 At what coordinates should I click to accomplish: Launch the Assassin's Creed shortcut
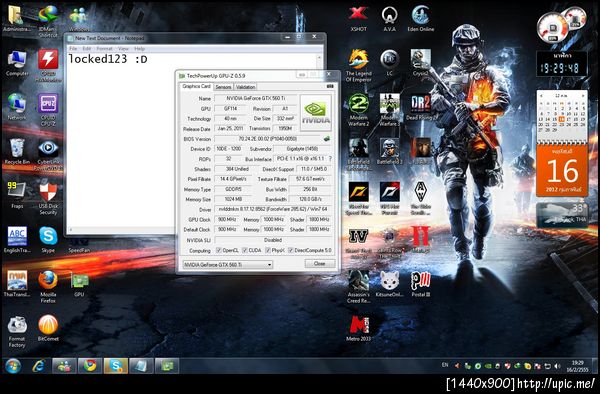[x=359, y=287]
